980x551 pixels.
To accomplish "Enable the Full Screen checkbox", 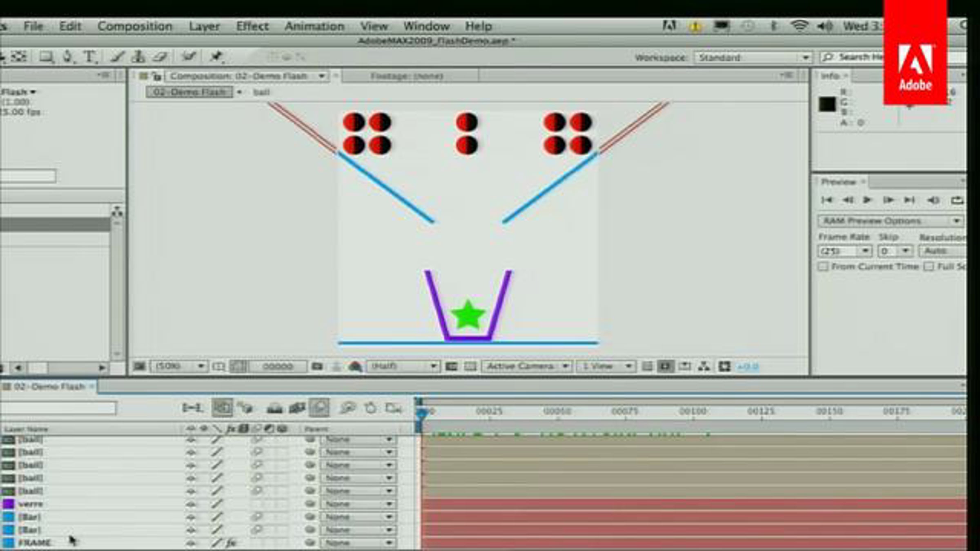I will click(929, 267).
